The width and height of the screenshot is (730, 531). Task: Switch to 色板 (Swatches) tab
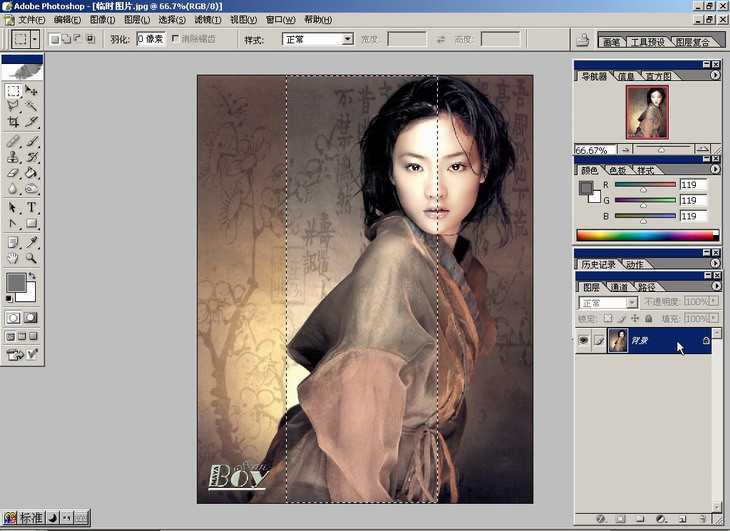click(617, 171)
